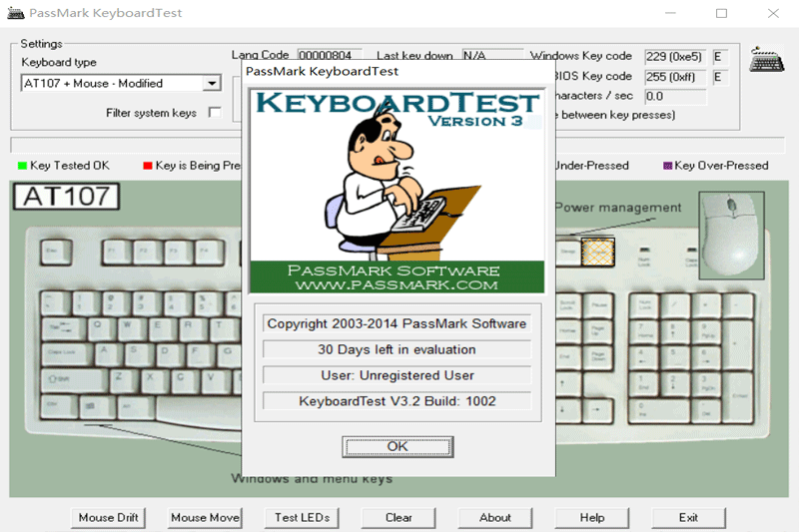Click the hatched power management key

click(x=597, y=252)
